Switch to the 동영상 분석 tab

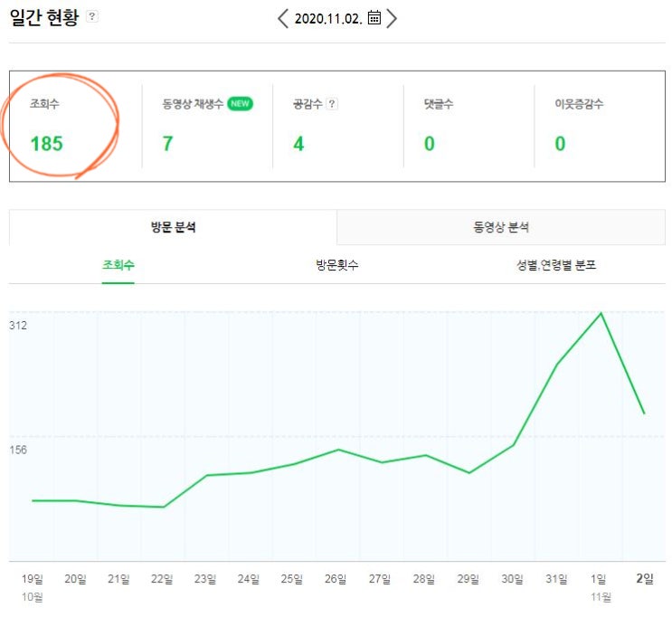(501, 227)
